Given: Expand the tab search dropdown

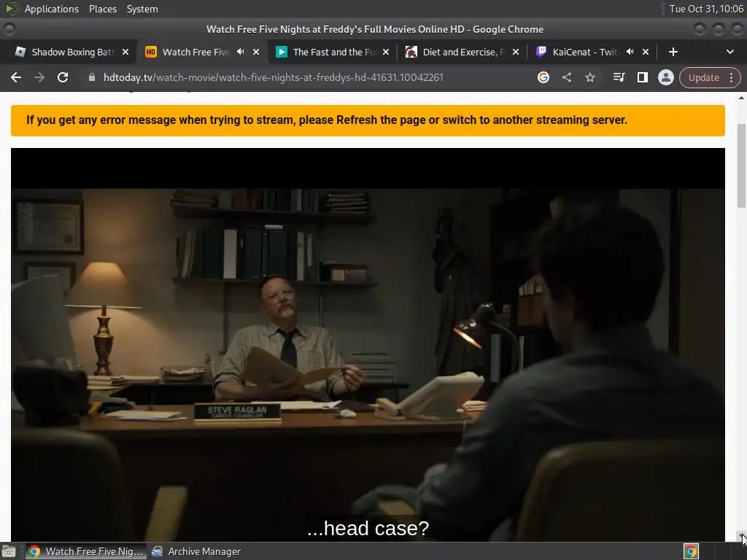Looking at the screenshot, I should (729, 52).
